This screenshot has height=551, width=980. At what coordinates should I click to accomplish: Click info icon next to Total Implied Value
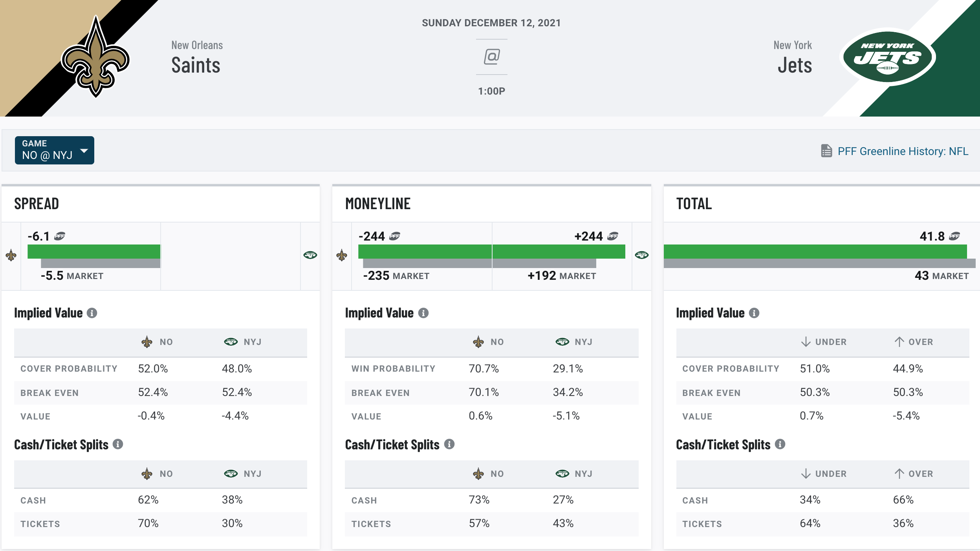point(754,313)
